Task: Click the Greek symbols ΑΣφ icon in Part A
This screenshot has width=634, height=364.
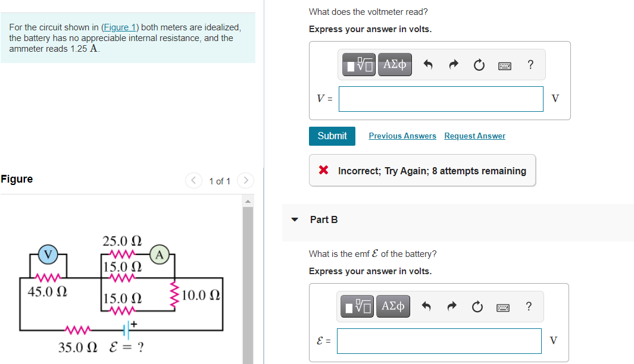Action: click(393, 65)
